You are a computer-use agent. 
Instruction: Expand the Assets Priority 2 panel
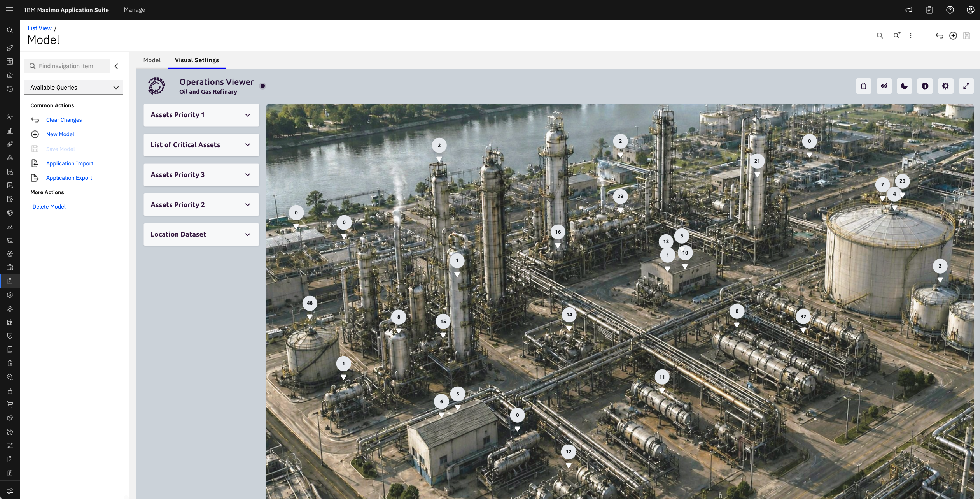coord(201,205)
